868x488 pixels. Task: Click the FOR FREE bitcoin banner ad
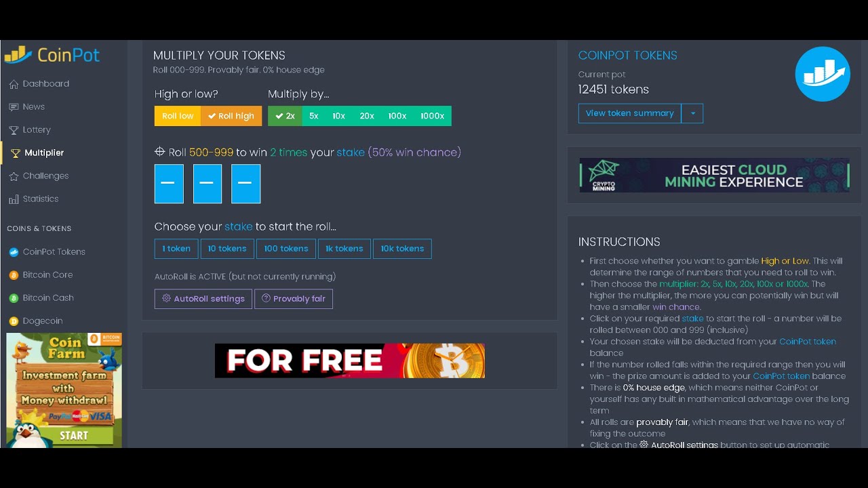(350, 361)
